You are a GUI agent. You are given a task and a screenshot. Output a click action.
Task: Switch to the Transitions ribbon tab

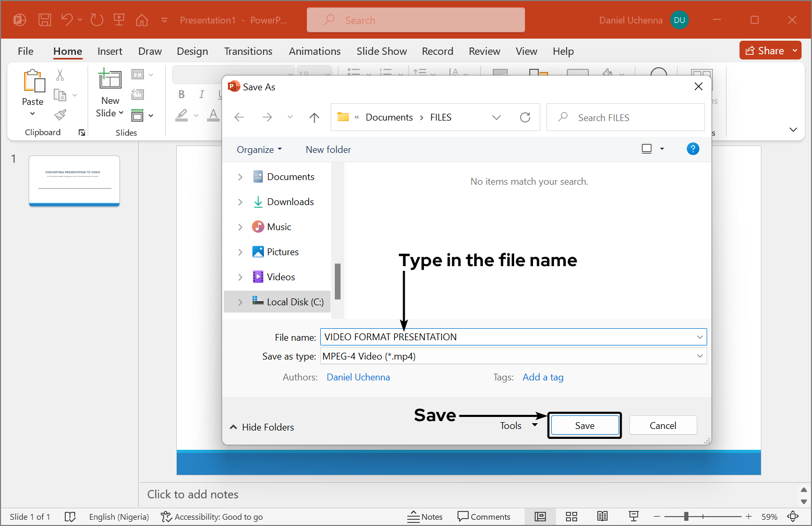[x=248, y=51]
